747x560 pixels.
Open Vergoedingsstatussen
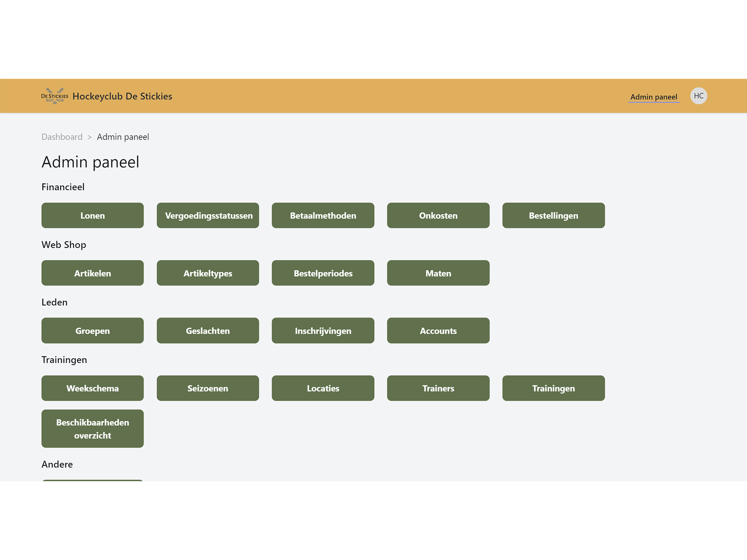pyautogui.click(x=208, y=215)
